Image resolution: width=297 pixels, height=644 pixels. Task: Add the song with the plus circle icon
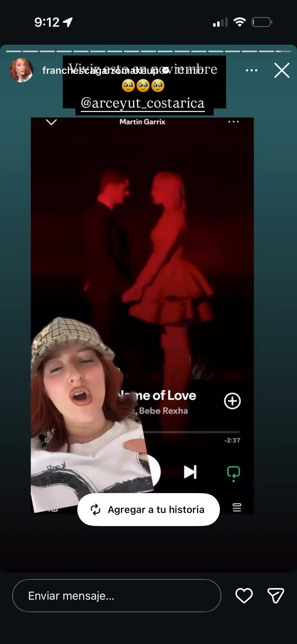point(232,401)
